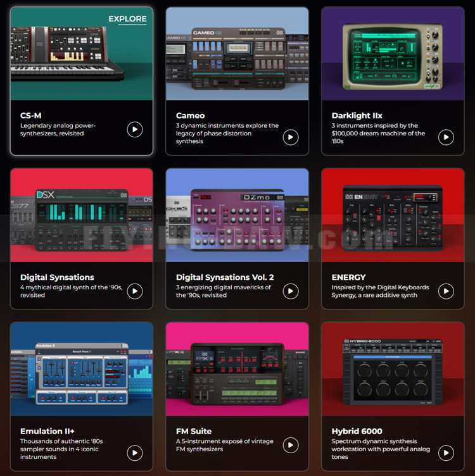Viewport: 475px width, 476px height.
Task: Click the Emulation II+ title
Action: click(x=47, y=431)
